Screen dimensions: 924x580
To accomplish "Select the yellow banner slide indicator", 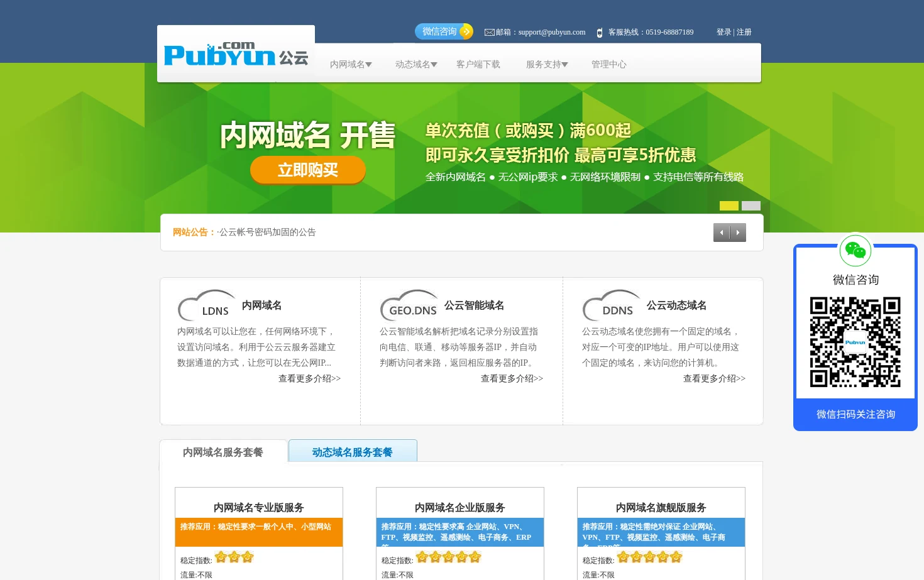I will [x=729, y=205].
